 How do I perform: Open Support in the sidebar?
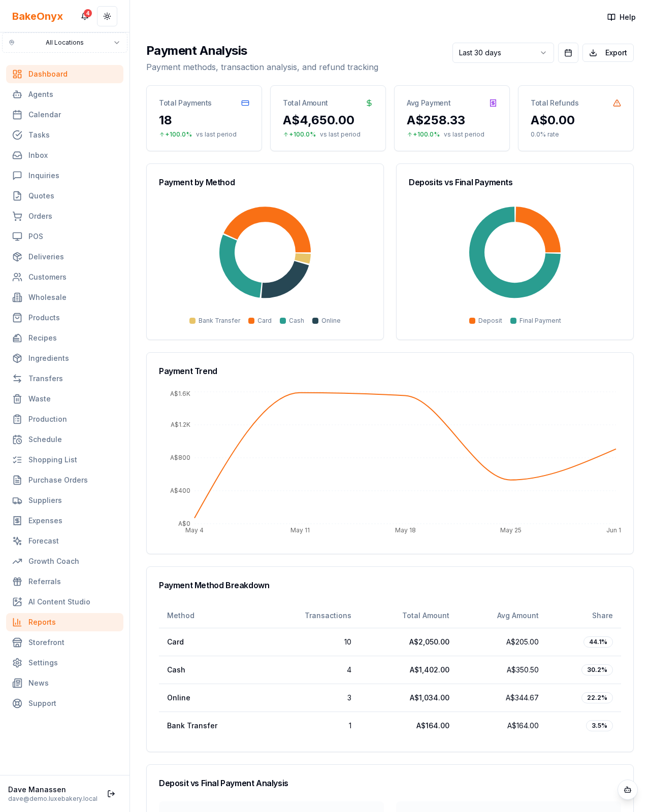click(64, 703)
